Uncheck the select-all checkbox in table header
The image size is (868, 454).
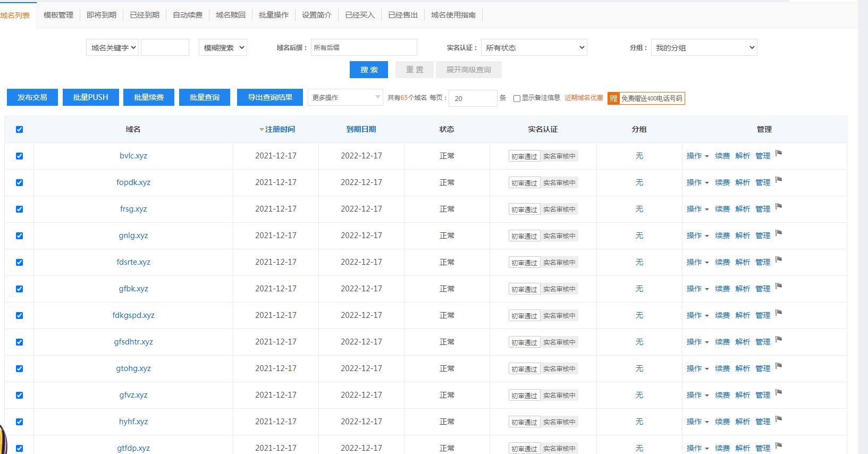click(x=20, y=130)
